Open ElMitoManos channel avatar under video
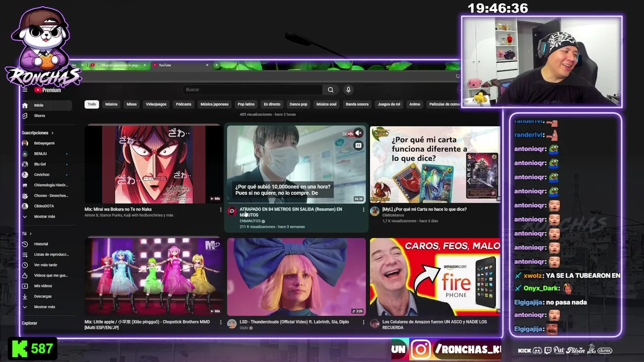Screen dimensions: 644x362 (x=375, y=211)
